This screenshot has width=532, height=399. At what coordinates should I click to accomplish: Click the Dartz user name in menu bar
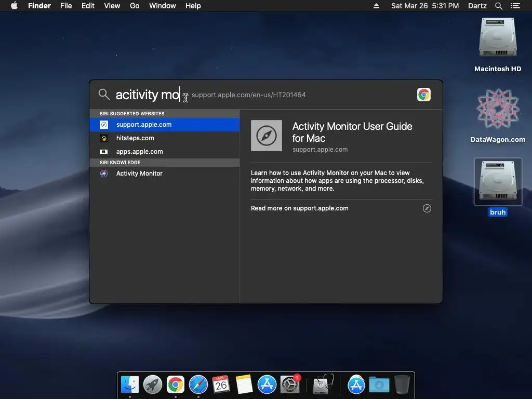click(477, 6)
